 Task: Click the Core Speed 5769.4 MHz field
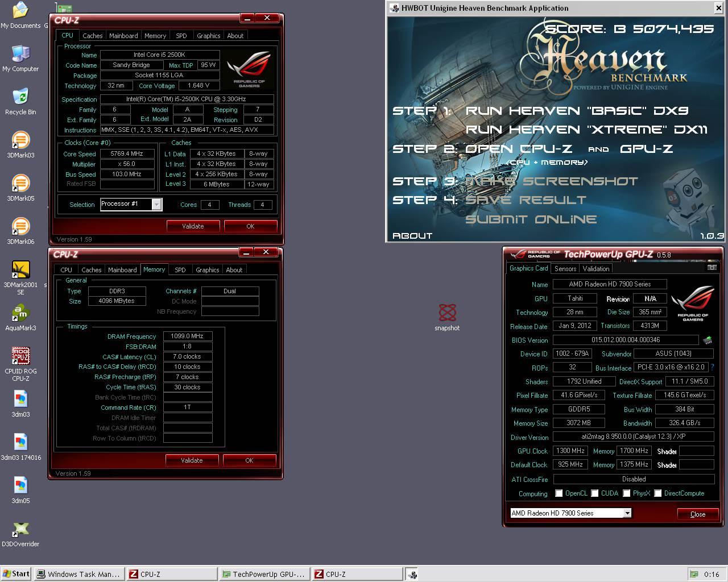tap(127, 153)
